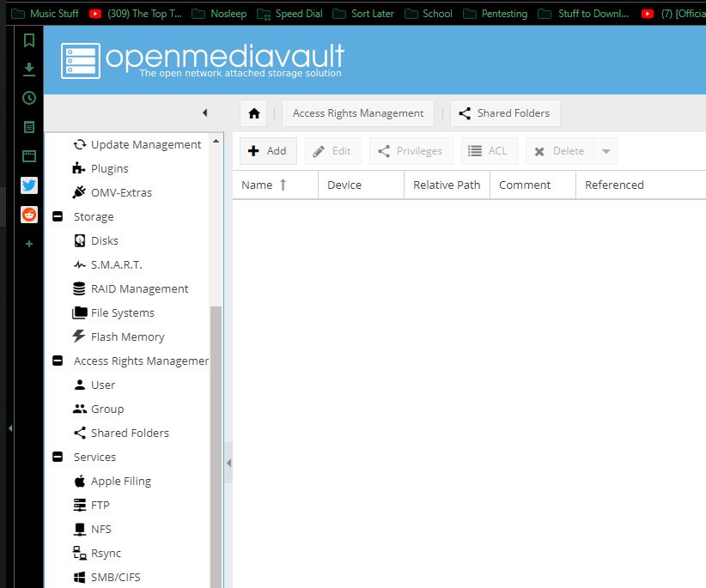Open the browser bookmarks sidebar panel
This screenshot has height=588, width=706.
tap(29, 40)
